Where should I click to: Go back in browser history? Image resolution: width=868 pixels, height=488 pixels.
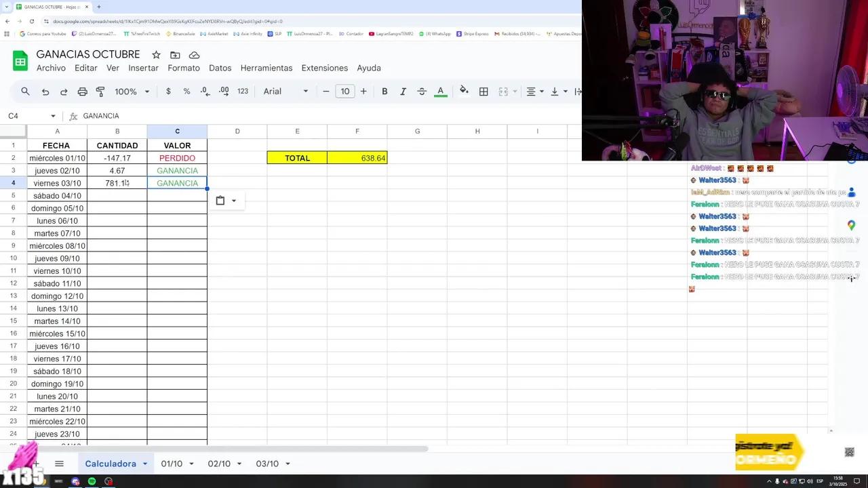point(7,21)
